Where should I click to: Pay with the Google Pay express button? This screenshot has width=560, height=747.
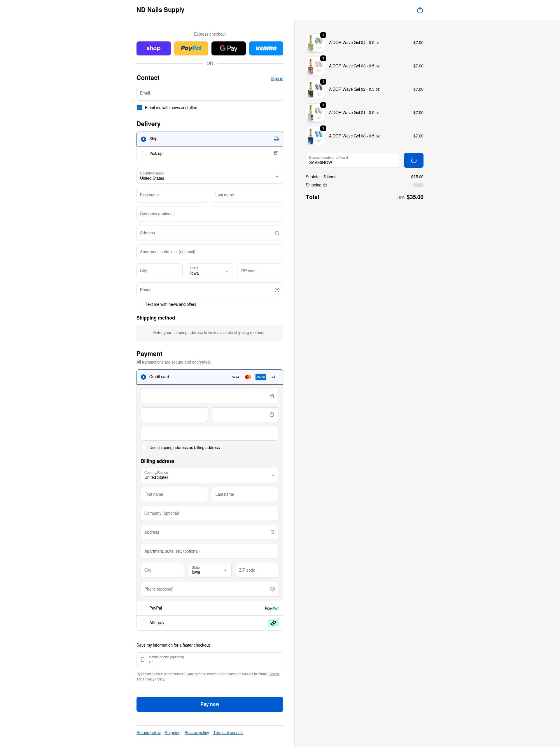point(229,48)
